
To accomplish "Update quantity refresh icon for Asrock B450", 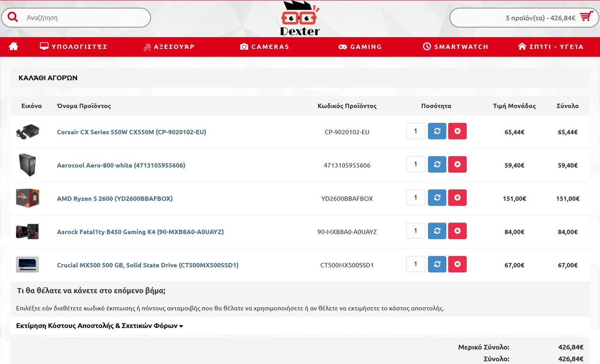I will [437, 231].
